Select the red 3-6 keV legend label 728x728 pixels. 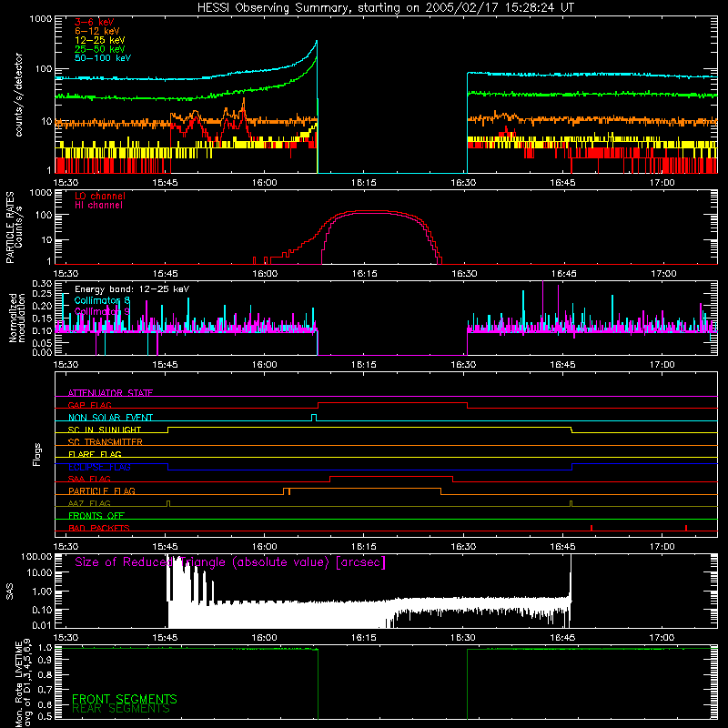[x=95, y=22]
